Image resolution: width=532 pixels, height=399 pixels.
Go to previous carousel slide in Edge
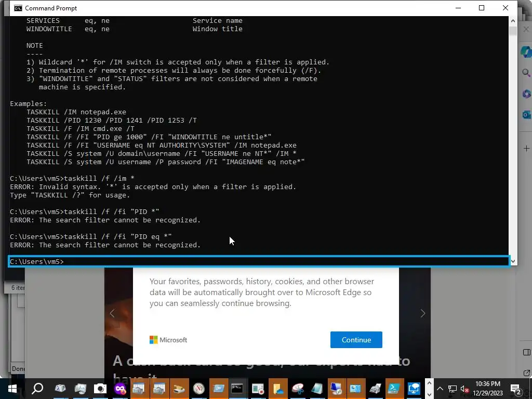pyautogui.click(x=112, y=313)
